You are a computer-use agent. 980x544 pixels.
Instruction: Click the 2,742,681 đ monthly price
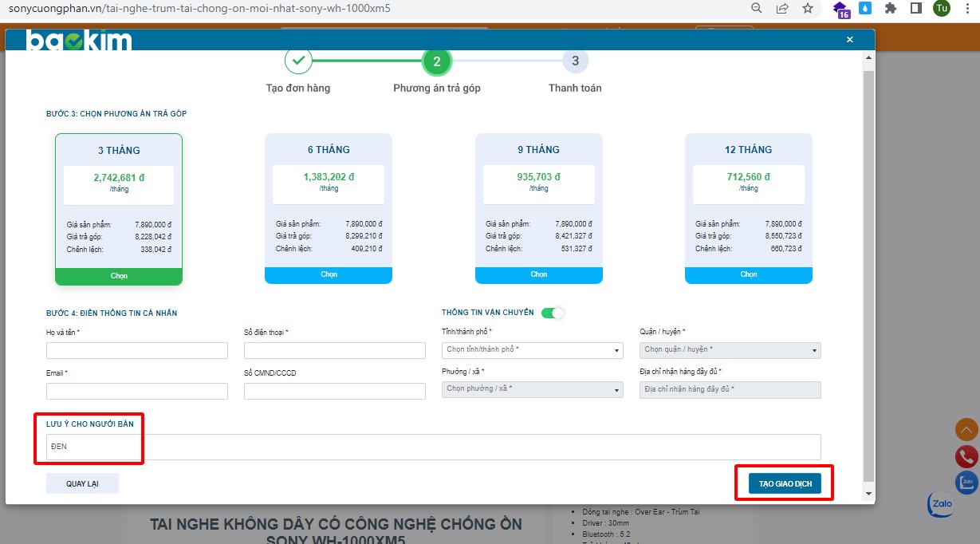(119, 177)
